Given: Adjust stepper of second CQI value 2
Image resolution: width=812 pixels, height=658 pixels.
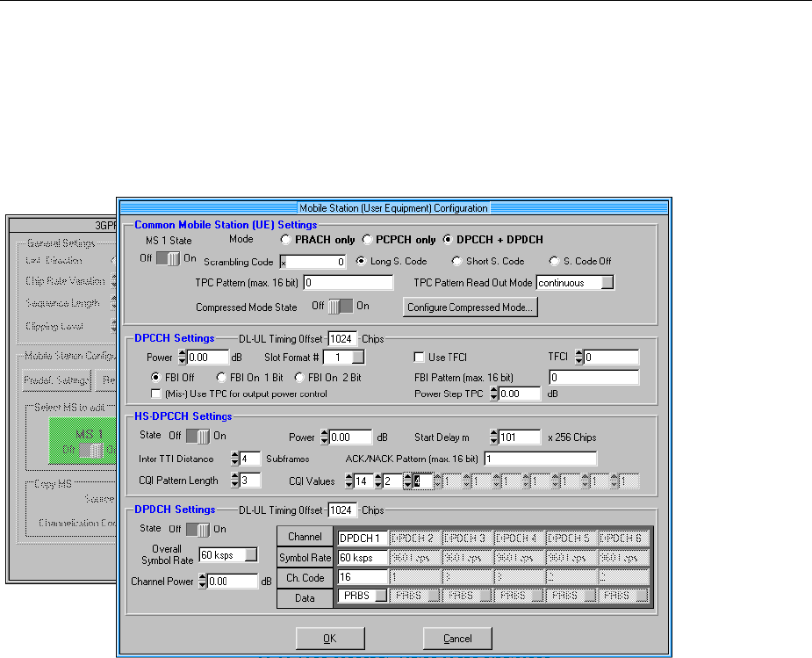Looking at the screenshot, I should (x=378, y=481).
